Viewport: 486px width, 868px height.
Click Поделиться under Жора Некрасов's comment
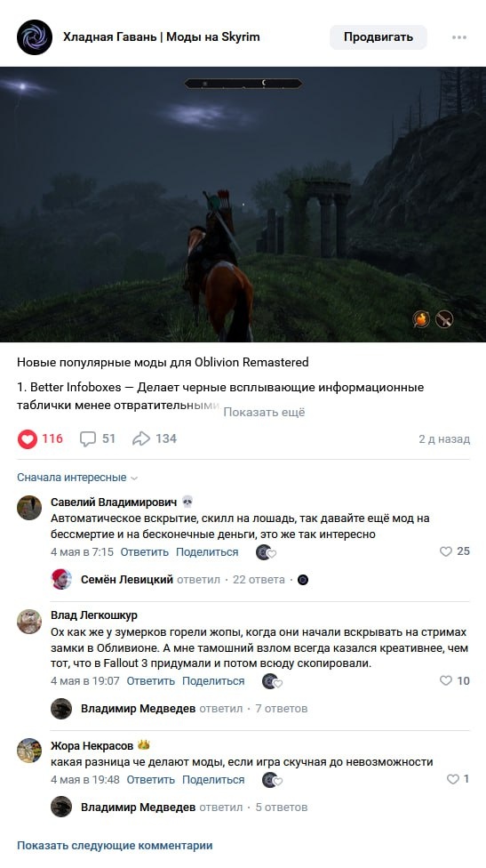[213, 780]
